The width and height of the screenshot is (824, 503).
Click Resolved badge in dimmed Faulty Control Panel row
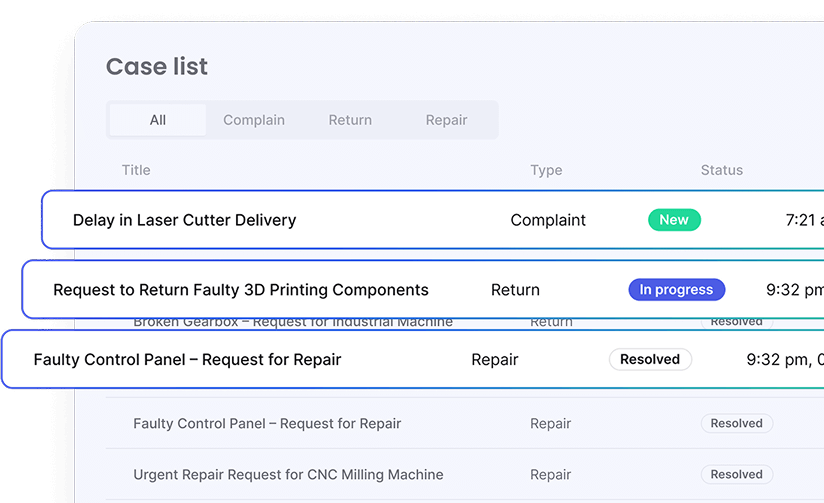click(736, 424)
